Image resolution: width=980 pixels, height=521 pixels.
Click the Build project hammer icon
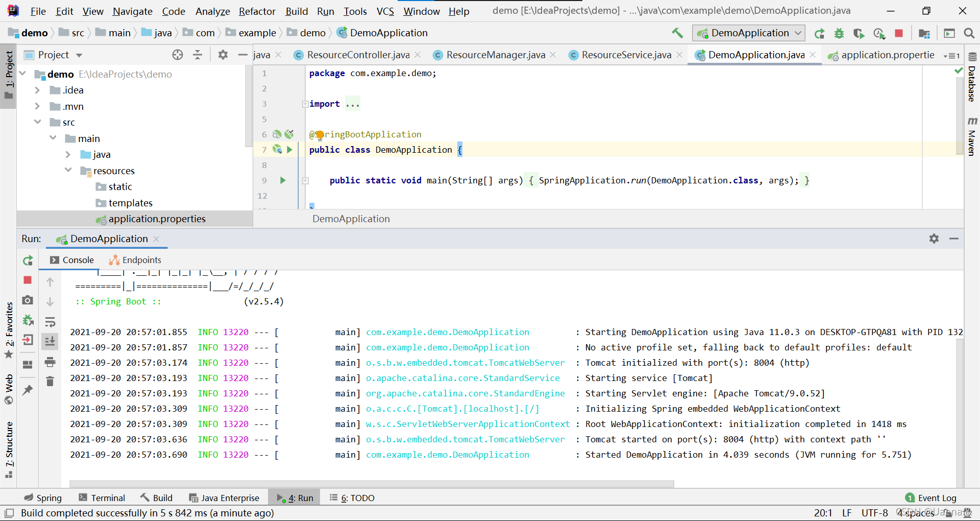[677, 33]
